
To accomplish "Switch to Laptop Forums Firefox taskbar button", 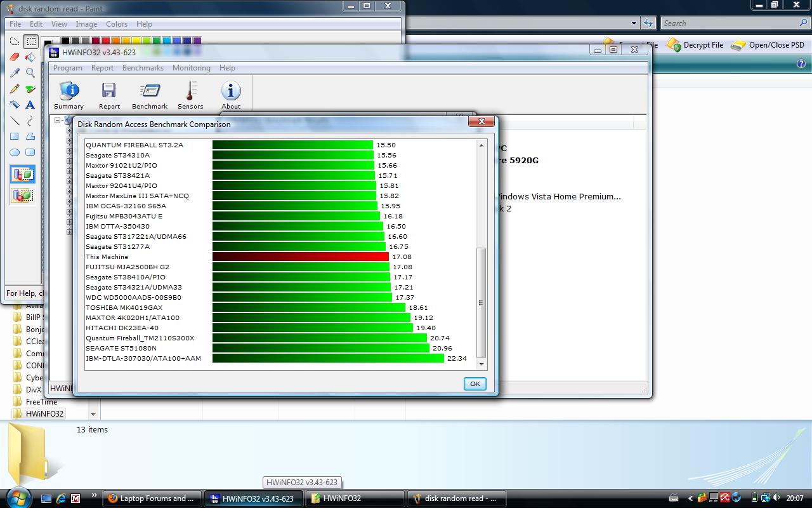I will (x=153, y=498).
